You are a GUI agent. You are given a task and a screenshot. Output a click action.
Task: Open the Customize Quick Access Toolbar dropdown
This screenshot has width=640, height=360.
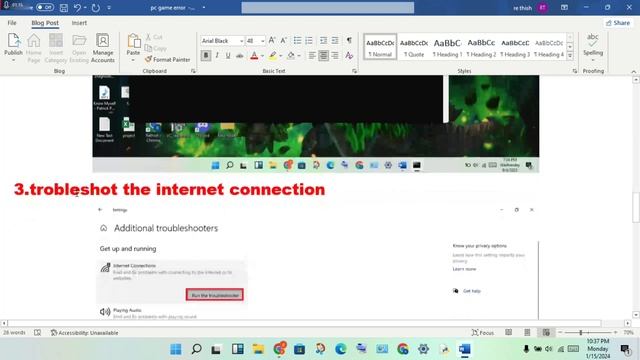point(109,7)
